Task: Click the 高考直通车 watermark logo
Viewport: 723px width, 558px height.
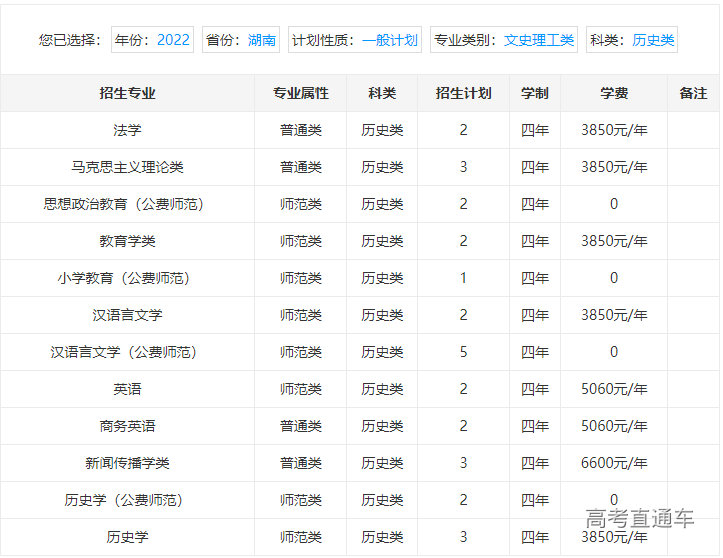Action: click(x=640, y=518)
